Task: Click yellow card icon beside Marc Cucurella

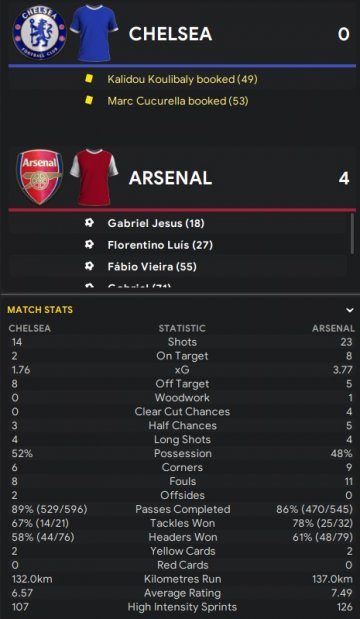Action: tap(89, 101)
